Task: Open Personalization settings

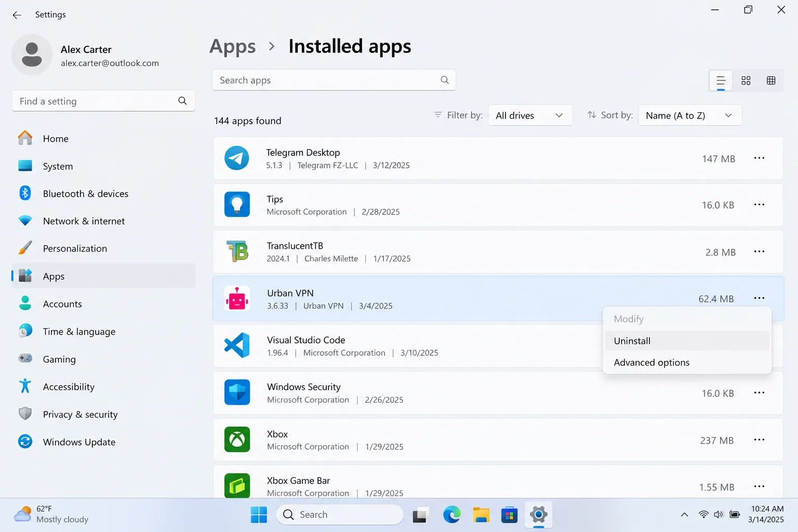Action: click(x=103, y=249)
